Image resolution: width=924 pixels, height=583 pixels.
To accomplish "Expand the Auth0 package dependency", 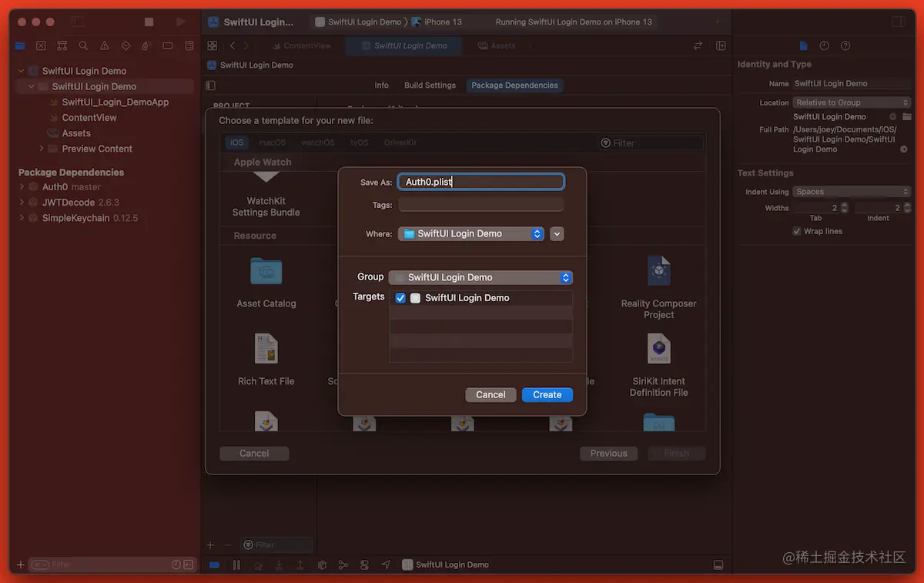I will pos(22,187).
